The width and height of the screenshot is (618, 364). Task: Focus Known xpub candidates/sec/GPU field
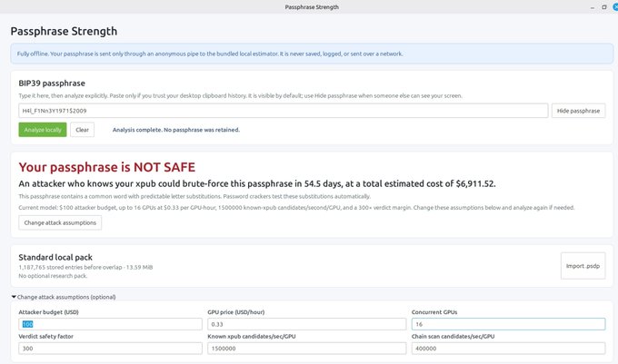[x=306, y=349]
